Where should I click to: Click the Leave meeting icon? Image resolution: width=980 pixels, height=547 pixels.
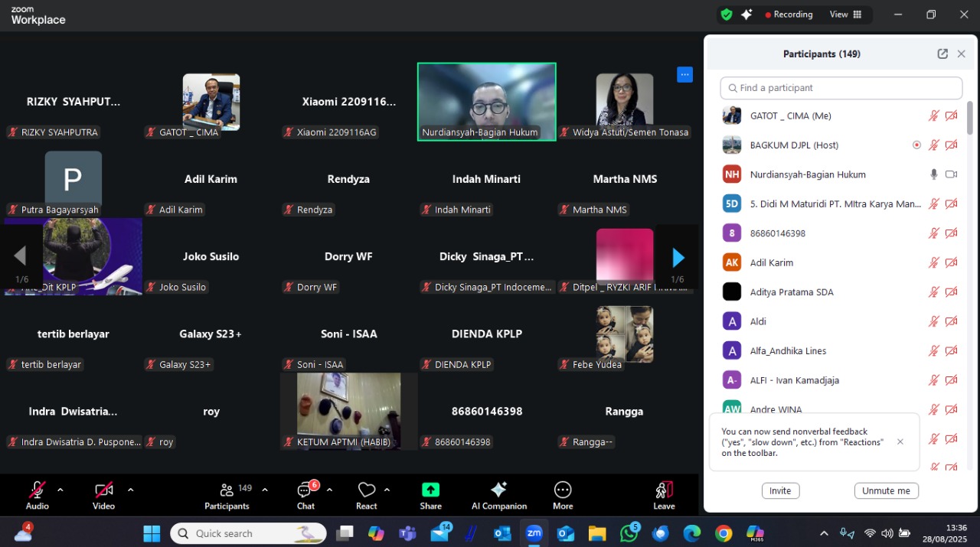(x=664, y=490)
